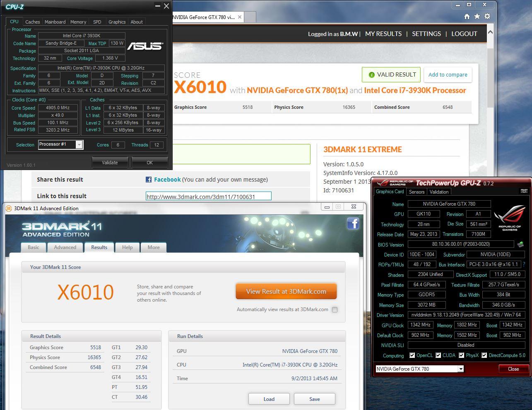Click the LOGOUT link

coord(465,34)
